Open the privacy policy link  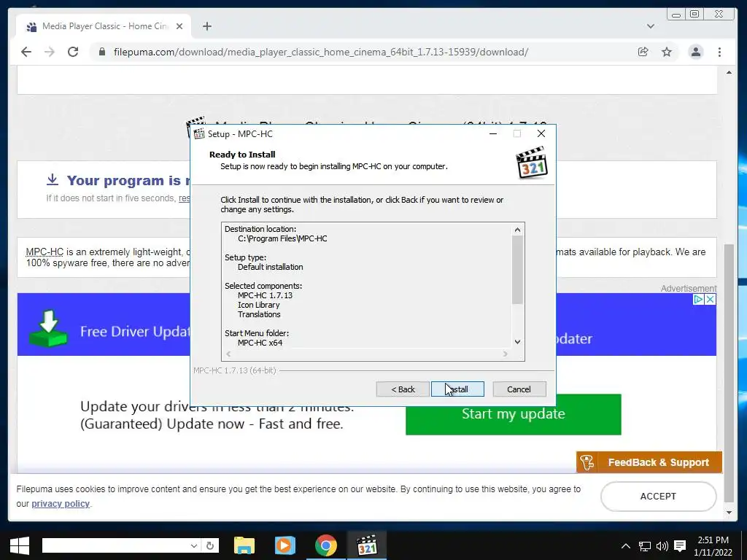coord(61,503)
